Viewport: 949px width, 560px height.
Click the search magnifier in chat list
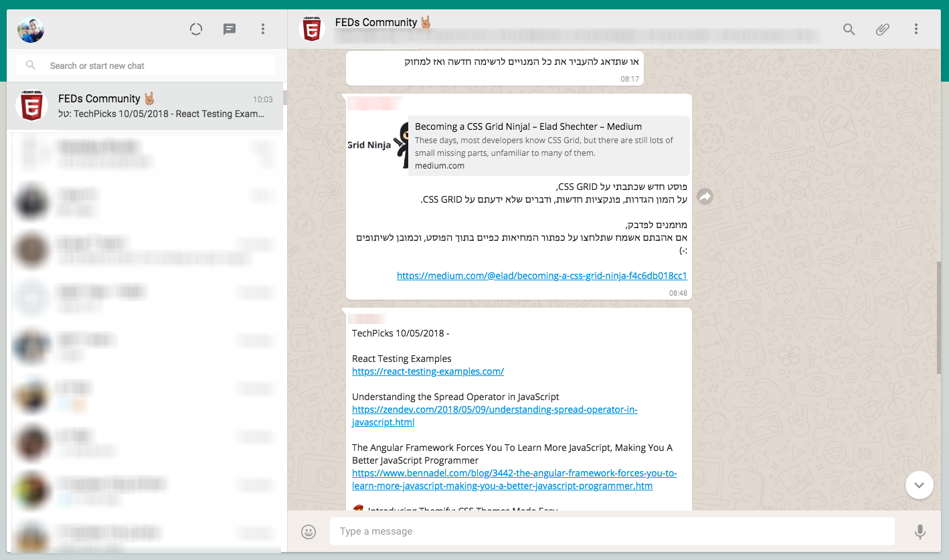point(31,66)
